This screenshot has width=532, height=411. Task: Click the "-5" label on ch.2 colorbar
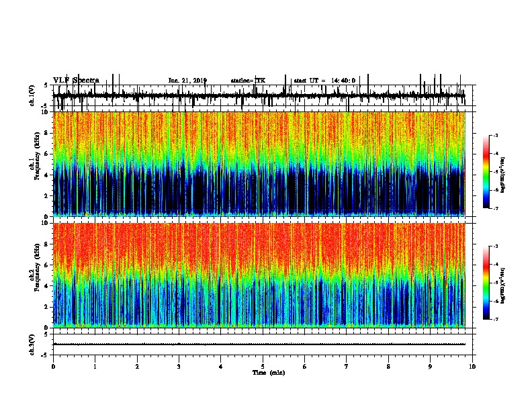coord(496,283)
